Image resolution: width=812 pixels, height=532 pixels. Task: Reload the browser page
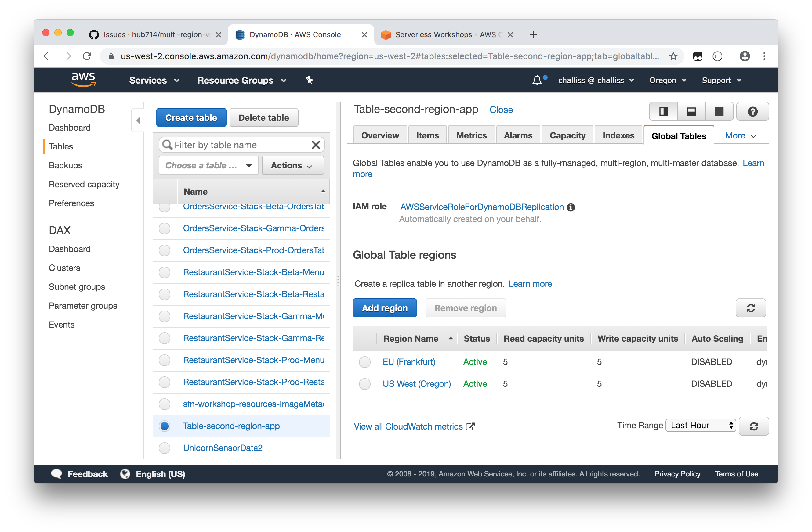tap(87, 56)
